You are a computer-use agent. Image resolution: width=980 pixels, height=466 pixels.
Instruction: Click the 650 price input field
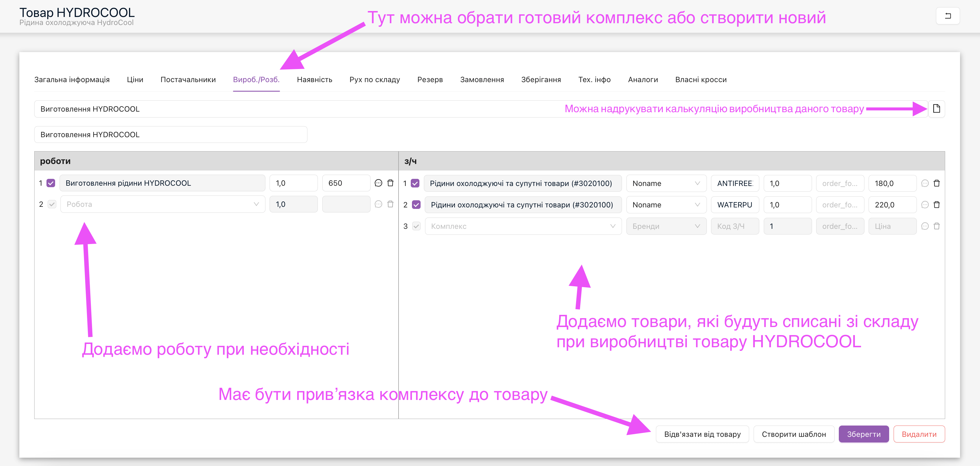click(346, 183)
